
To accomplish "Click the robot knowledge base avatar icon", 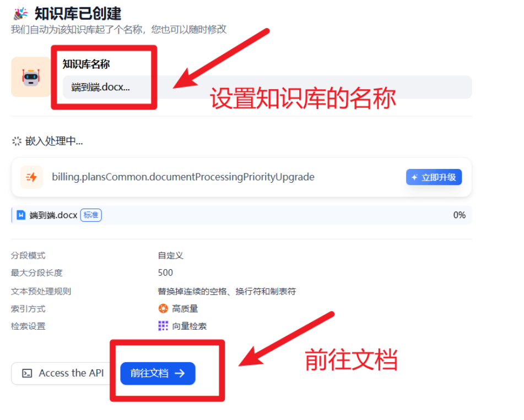I will pos(31,77).
